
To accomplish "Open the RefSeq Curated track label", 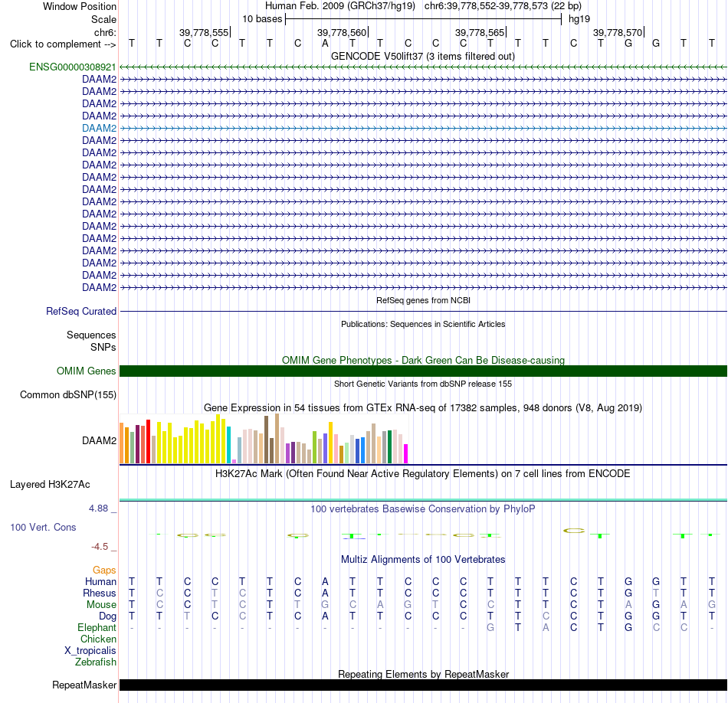I will [x=81, y=312].
